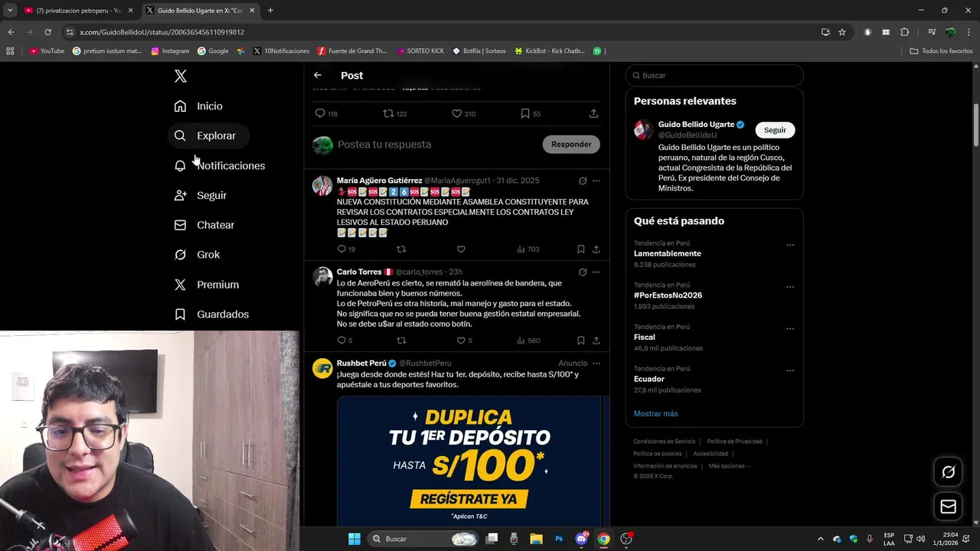Screen dimensions: 980x551
Task: Reload the current page
Action: 47,32
